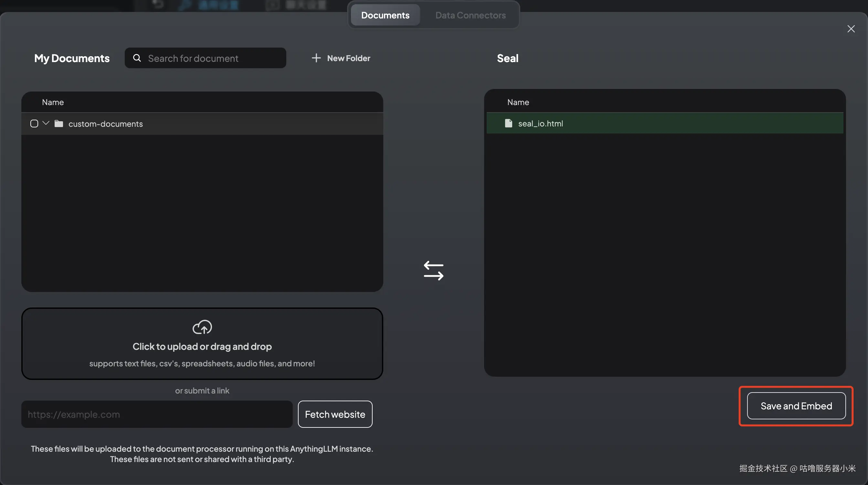Click the New Folder text label
Screen dimensions: 868x485
pyautogui.click(x=348, y=58)
